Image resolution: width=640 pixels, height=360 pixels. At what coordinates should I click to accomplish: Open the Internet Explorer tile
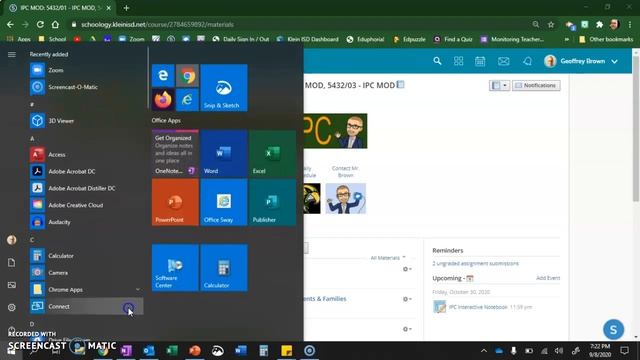[x=187, y=100]
